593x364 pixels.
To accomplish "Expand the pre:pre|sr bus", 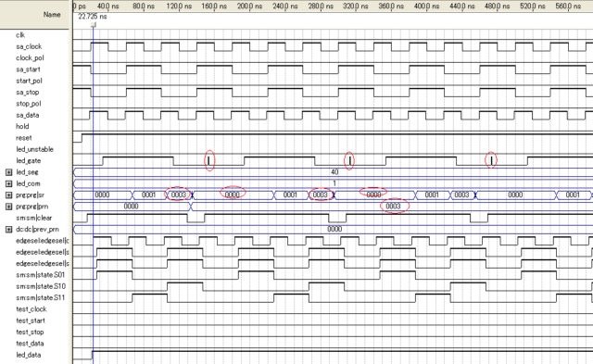I will 8,195.
